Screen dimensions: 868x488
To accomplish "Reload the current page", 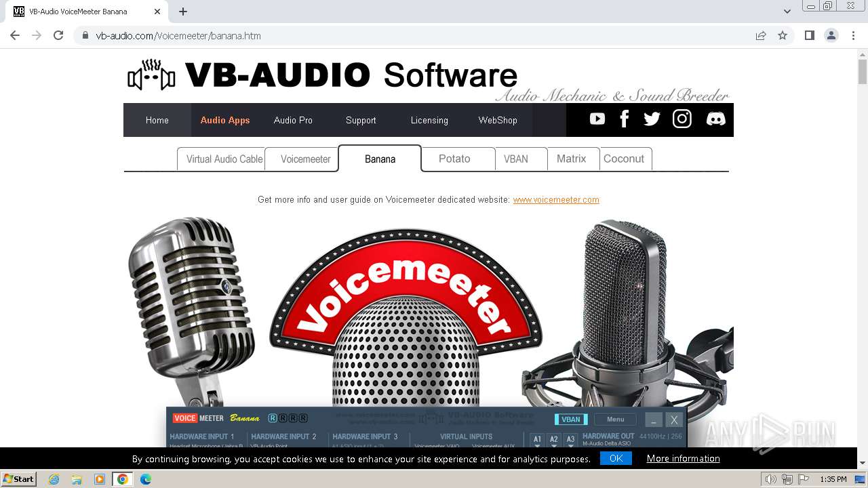I will coord(58,35).
